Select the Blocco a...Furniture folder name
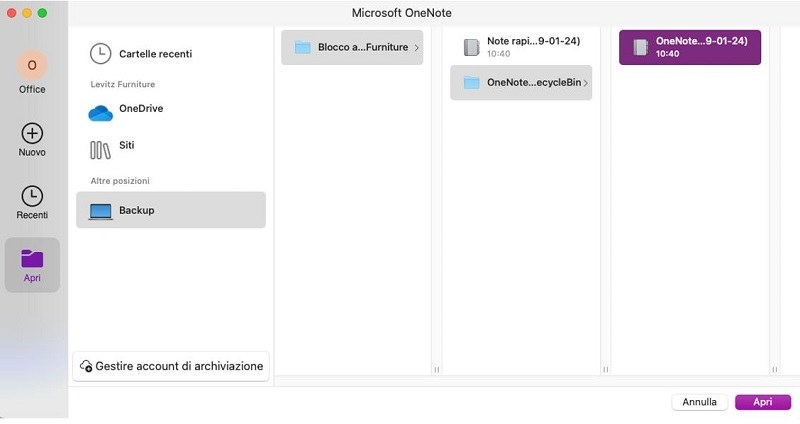Image resolution: width=800 pixels, height=424 pixels. pyautogui.click(x=363, y=47)
